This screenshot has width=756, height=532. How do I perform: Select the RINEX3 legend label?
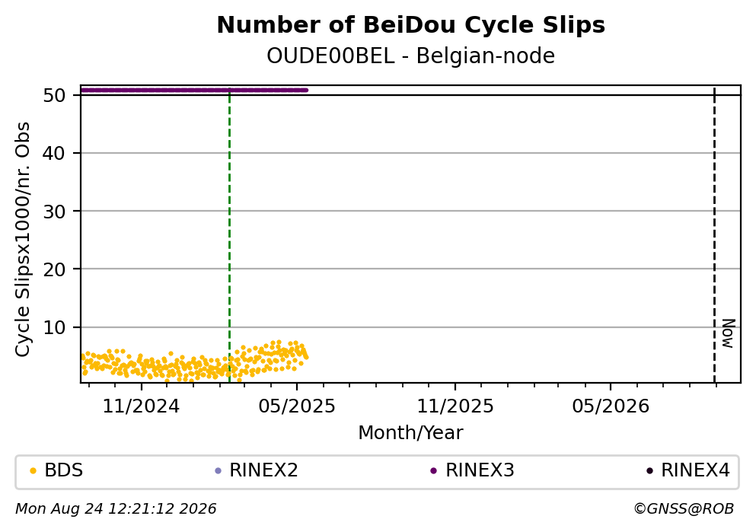pyautogui.click(x=480, y=470)
